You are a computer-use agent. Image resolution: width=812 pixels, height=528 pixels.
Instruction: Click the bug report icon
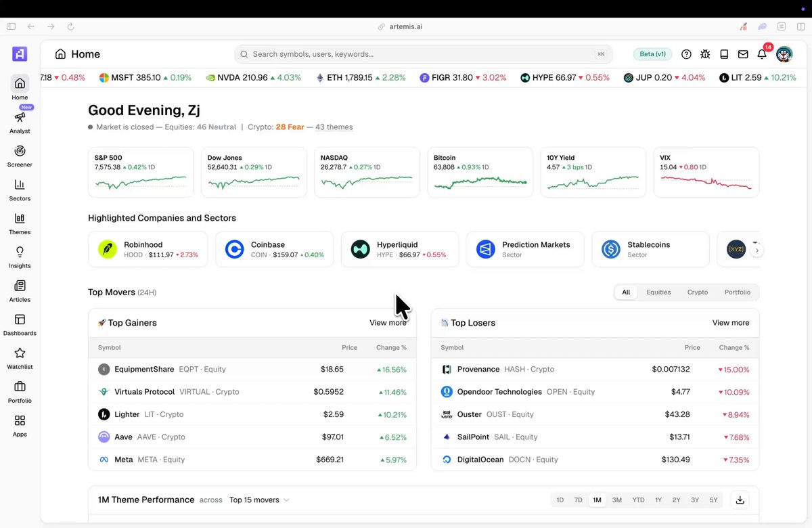pos(705,54)
